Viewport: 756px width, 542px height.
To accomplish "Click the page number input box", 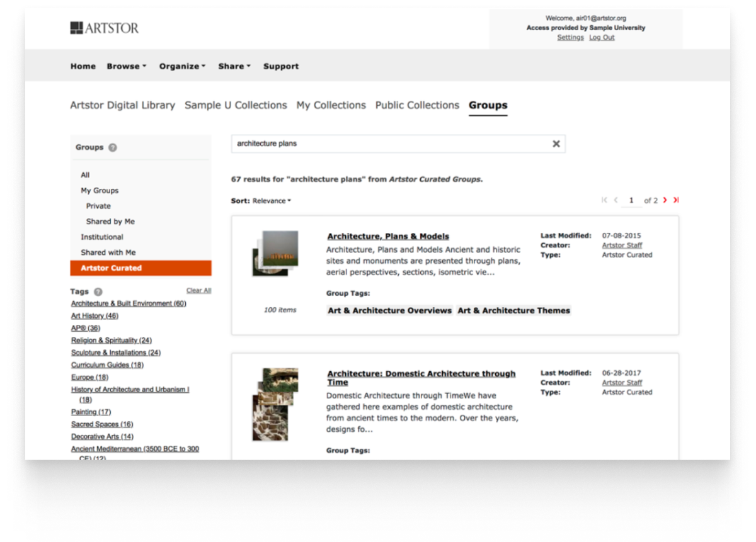I will point(631,200).
